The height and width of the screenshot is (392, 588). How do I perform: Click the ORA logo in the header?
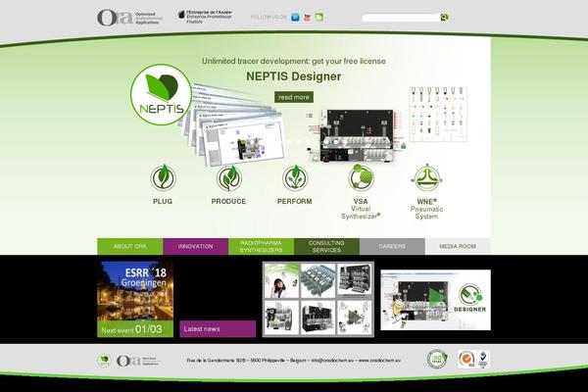point(129,18)
